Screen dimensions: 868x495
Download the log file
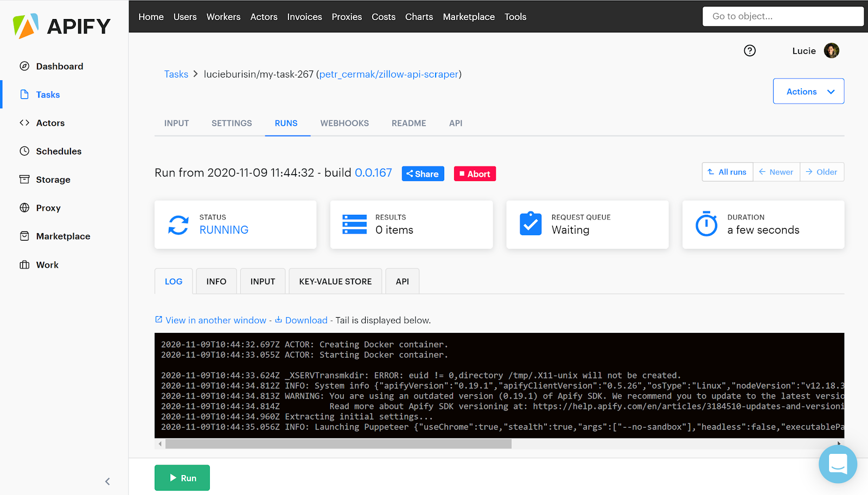pos(307,320)
